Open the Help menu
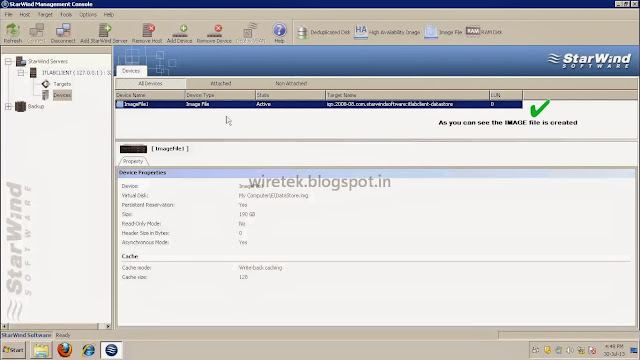640x360 pixels. coord(109,14)
